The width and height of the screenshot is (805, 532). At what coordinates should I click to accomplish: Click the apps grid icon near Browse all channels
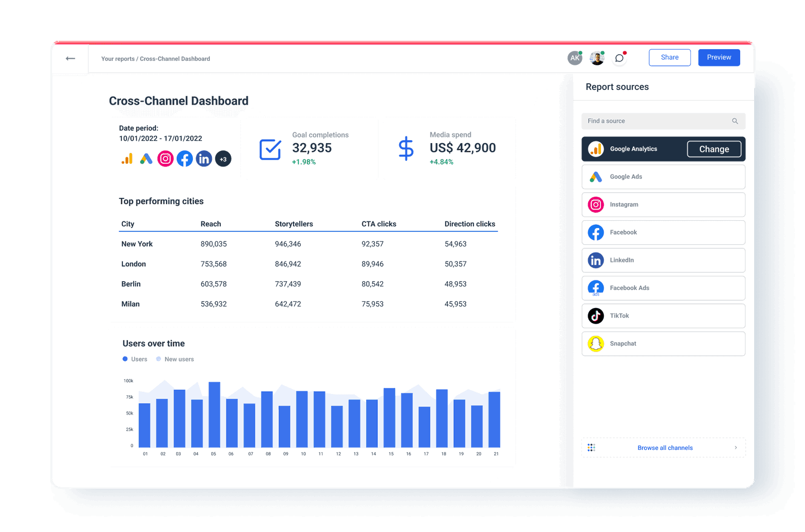coord(591,447)
